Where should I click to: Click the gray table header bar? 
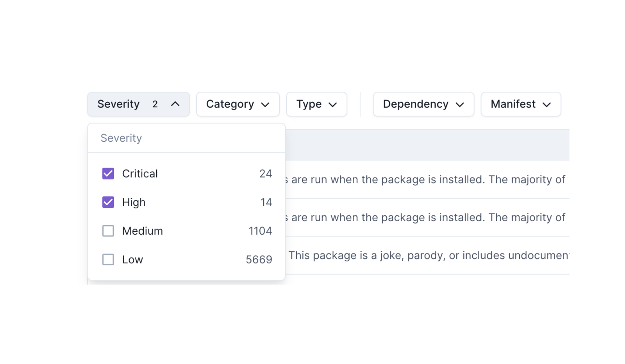[427, 145]
